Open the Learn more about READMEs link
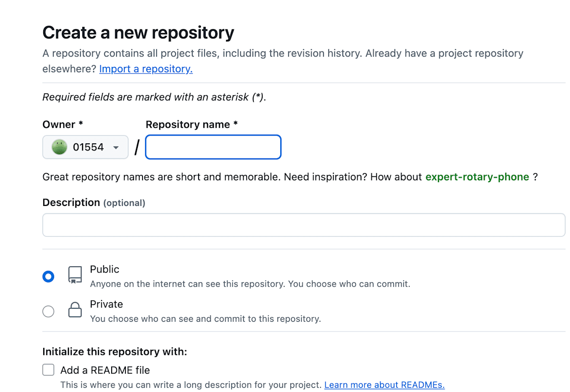The image size is (570, 392). point(384,385)
